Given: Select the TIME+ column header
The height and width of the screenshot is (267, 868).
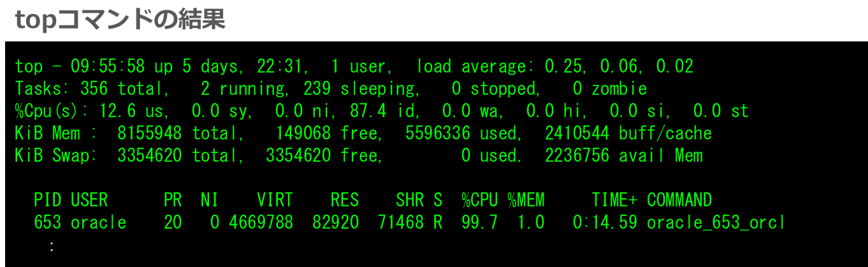Looking at the screenshot, I should pos(614,200).
